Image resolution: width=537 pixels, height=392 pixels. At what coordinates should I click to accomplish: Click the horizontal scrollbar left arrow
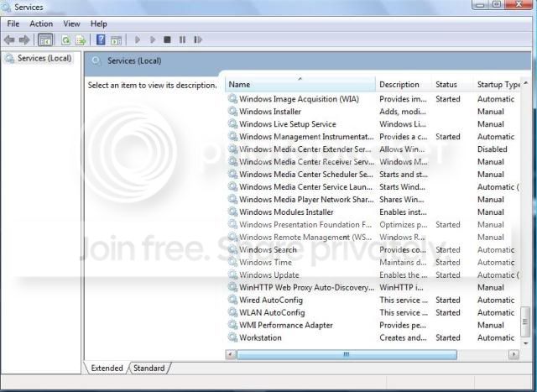point(231,354)
